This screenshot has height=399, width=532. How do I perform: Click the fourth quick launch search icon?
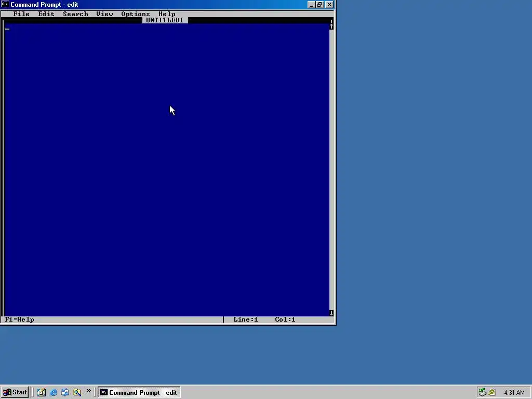coord(77,392)
